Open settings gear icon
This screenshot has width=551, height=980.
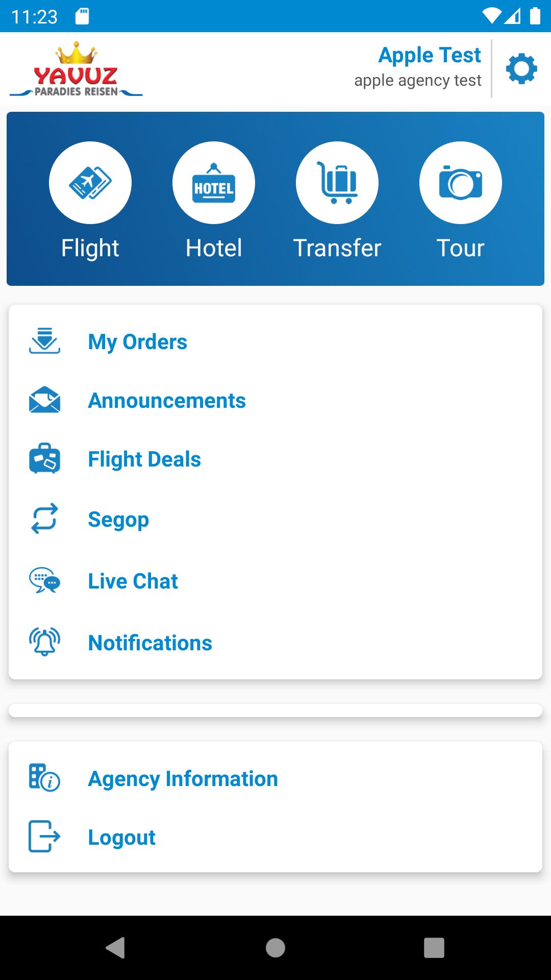521,68
